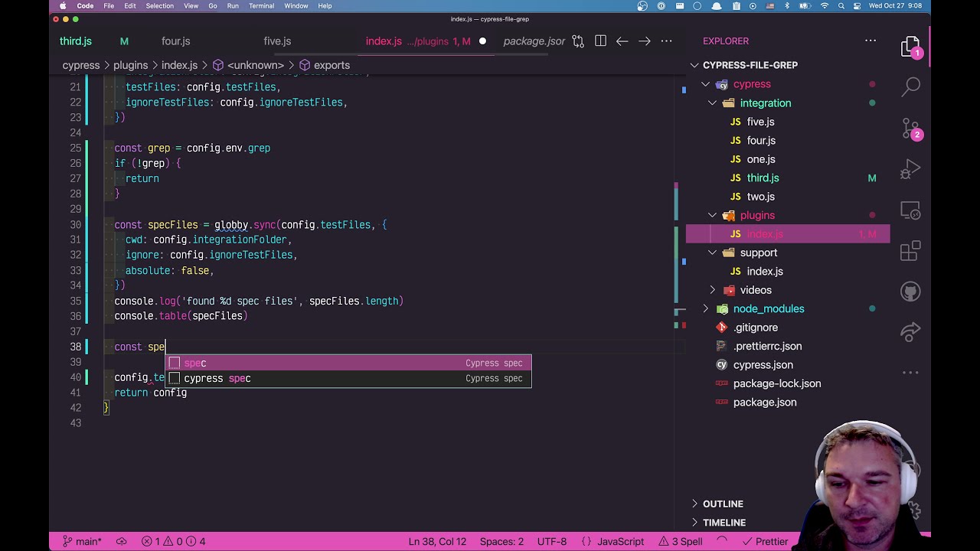
Task: Change encoding via UTF-8 status
Action: [551, 541]
